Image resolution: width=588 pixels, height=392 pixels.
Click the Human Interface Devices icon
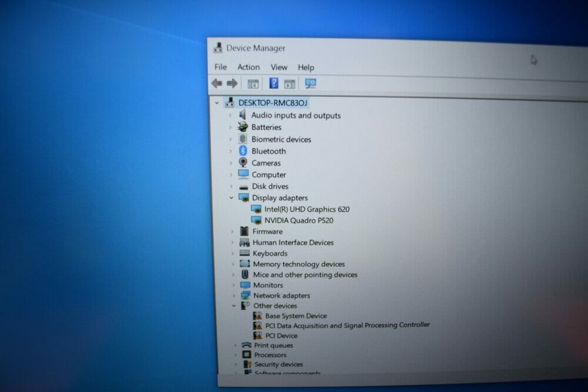coord(245,242)
